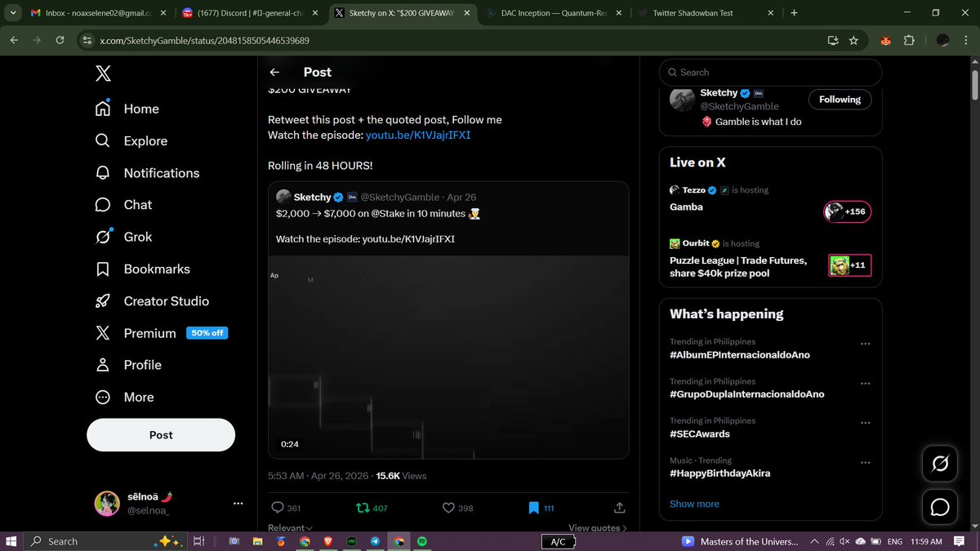Click the browser back arrow
The image size is (980, 551).
(x=14, y=40)
